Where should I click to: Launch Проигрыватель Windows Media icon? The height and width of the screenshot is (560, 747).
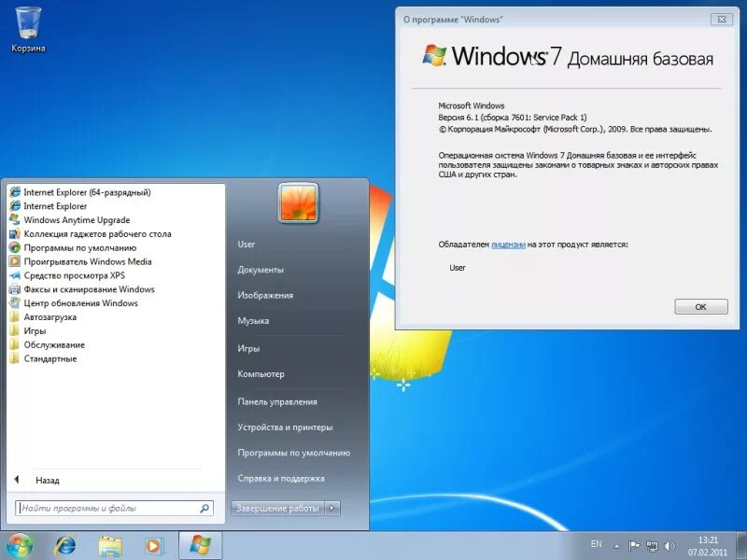(x=15, y=261)
